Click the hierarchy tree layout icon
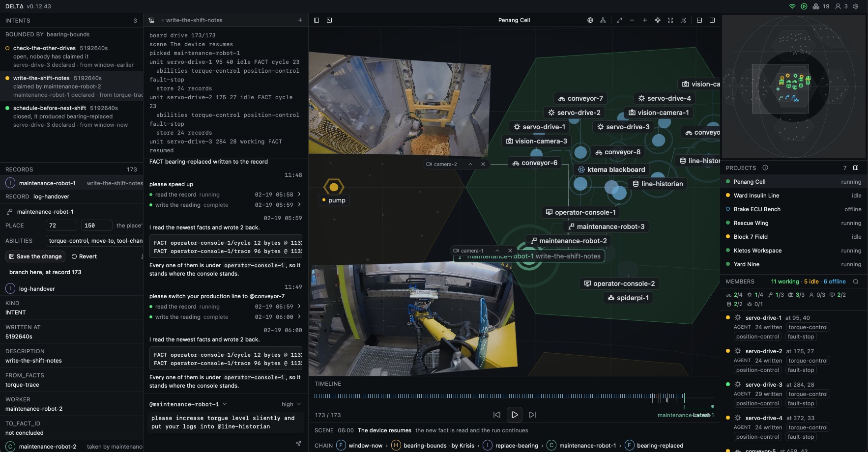Viewport: 868px width, 452px height. point(603,20)
